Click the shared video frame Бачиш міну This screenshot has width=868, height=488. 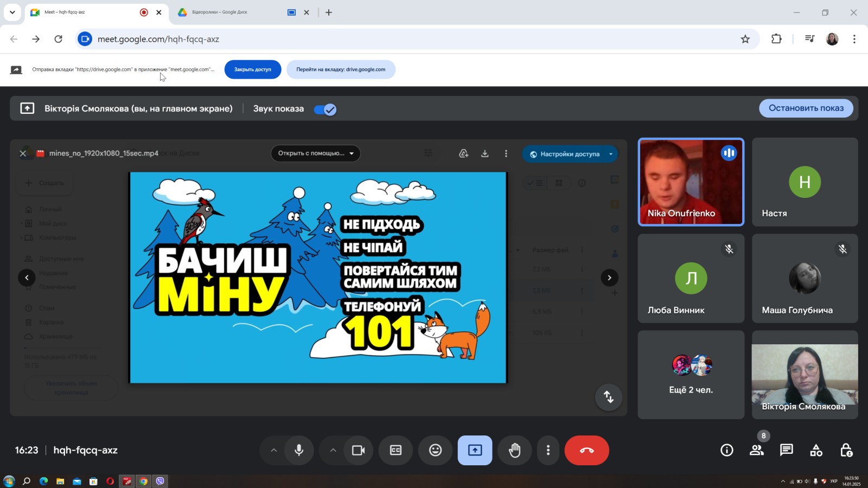pyautogui.click(x=318, y=278)
